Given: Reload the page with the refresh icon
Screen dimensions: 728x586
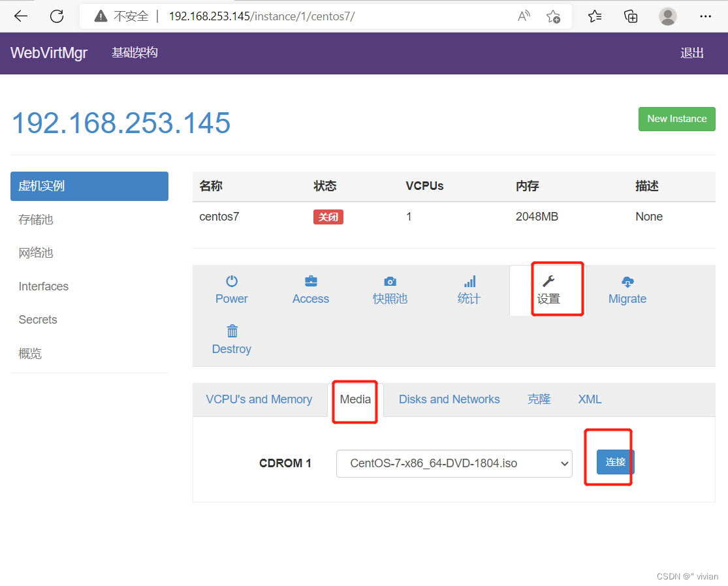Looking at the screenshot, I should point(57,16).
